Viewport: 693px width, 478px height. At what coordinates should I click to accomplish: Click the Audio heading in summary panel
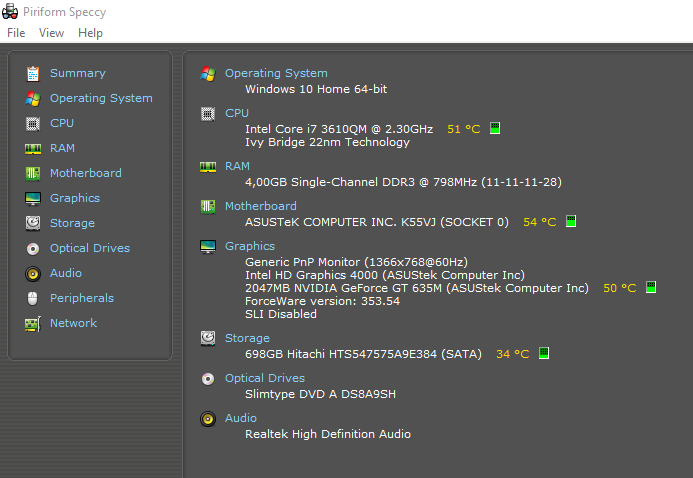[240, 418]
